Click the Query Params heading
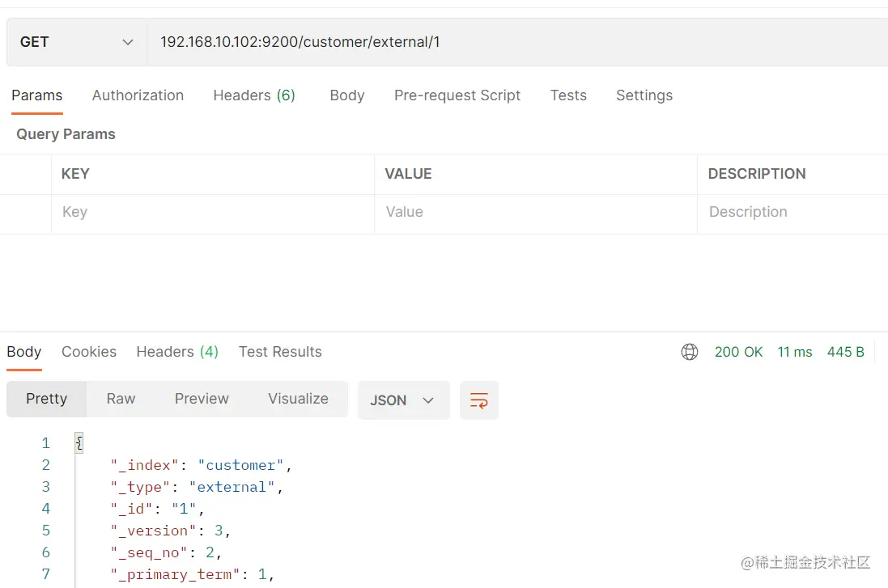This screenshot has width=888, height=588. [66, 134]
